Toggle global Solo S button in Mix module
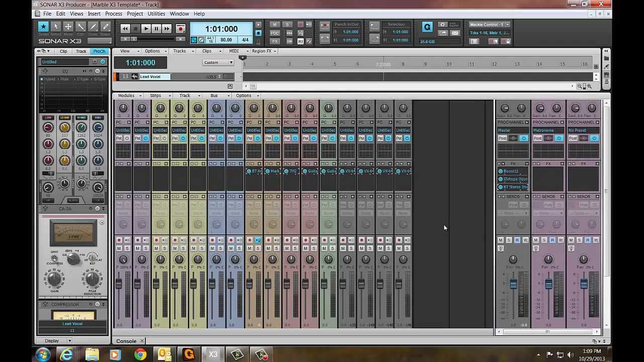Image resolution: width=644 pixels, height=362 pixels. coord(287,24)
